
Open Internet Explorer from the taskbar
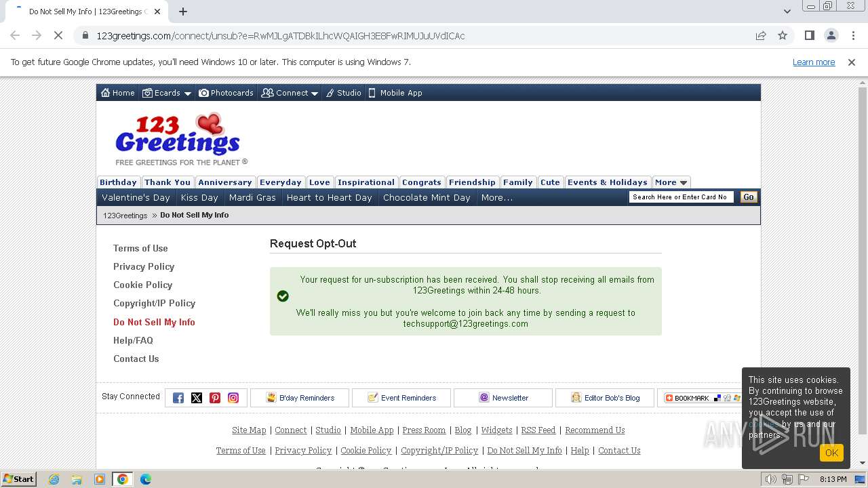coord(54,479)
